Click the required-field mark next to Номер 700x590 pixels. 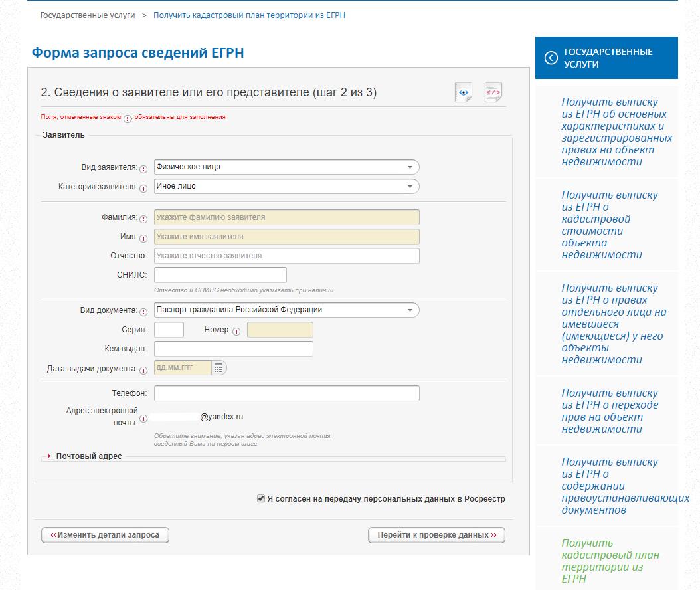pos(236,332)
